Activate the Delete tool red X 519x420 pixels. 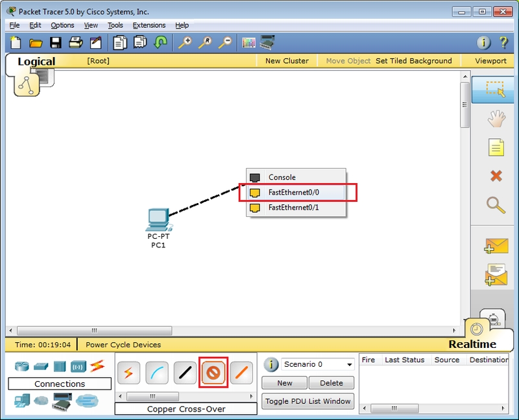[x=496, y=176]
